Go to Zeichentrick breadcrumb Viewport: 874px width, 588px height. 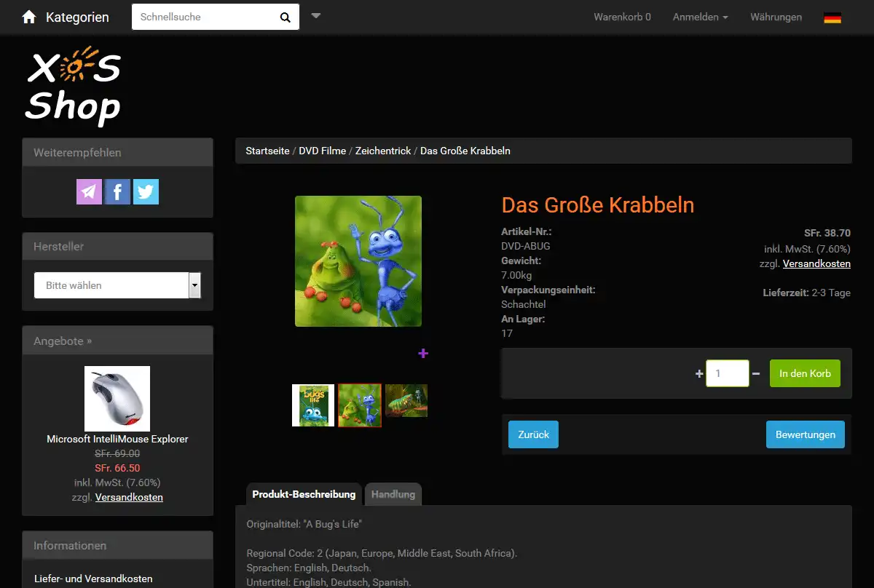click(x=383, y=151)
